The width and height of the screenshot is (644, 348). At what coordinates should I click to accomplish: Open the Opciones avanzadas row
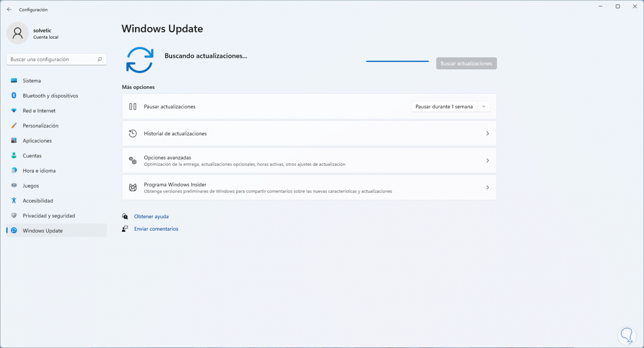(309, 160)
